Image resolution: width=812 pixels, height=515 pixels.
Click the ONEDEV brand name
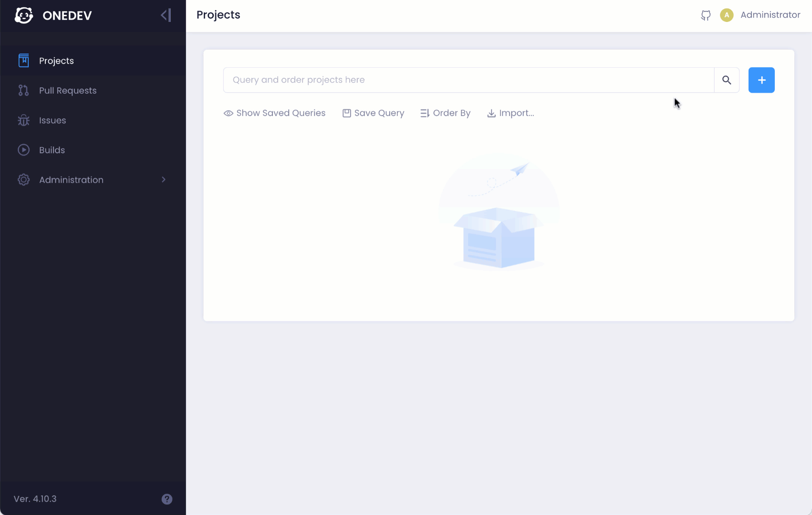click(67, 16)
